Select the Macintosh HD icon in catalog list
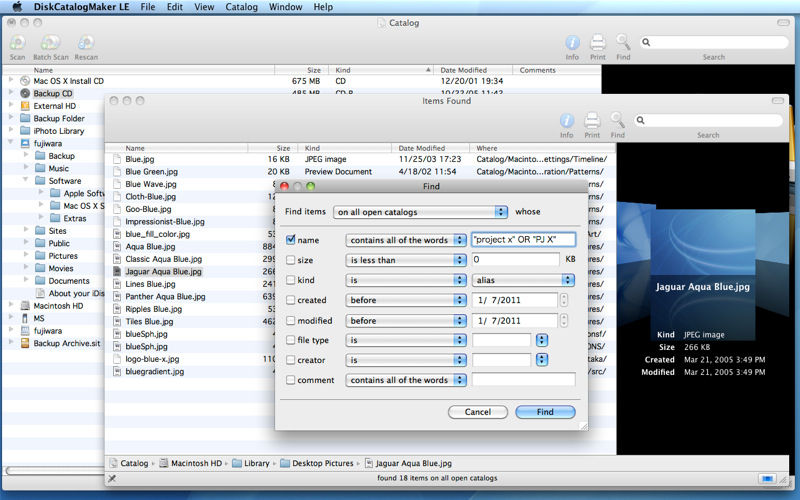Image resolution: width=800 pixels, height=500 pixels. (25, 306)
